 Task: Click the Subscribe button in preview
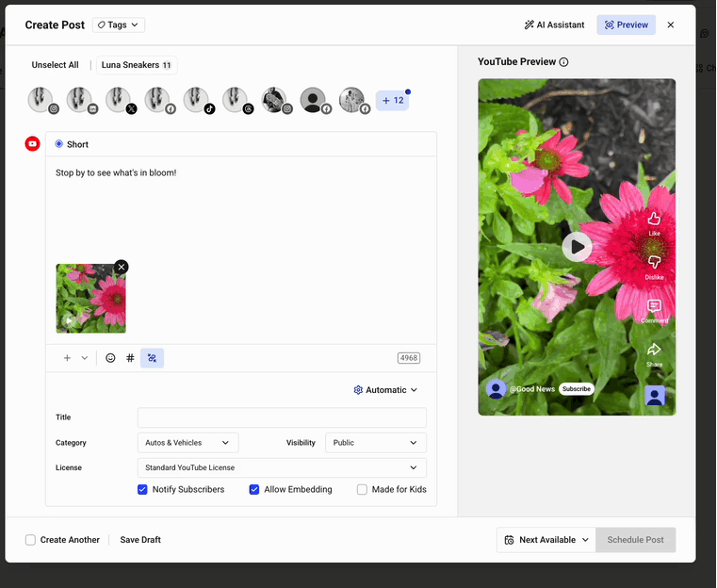click(x=577, y=388)
